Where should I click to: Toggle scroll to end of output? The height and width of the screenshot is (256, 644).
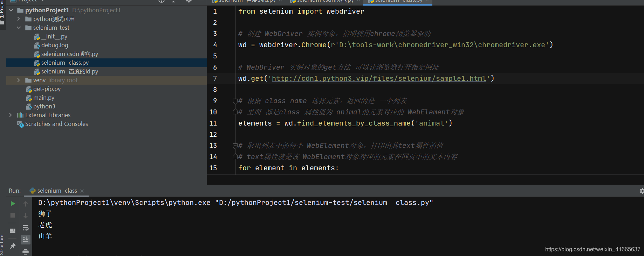point(26,240)
